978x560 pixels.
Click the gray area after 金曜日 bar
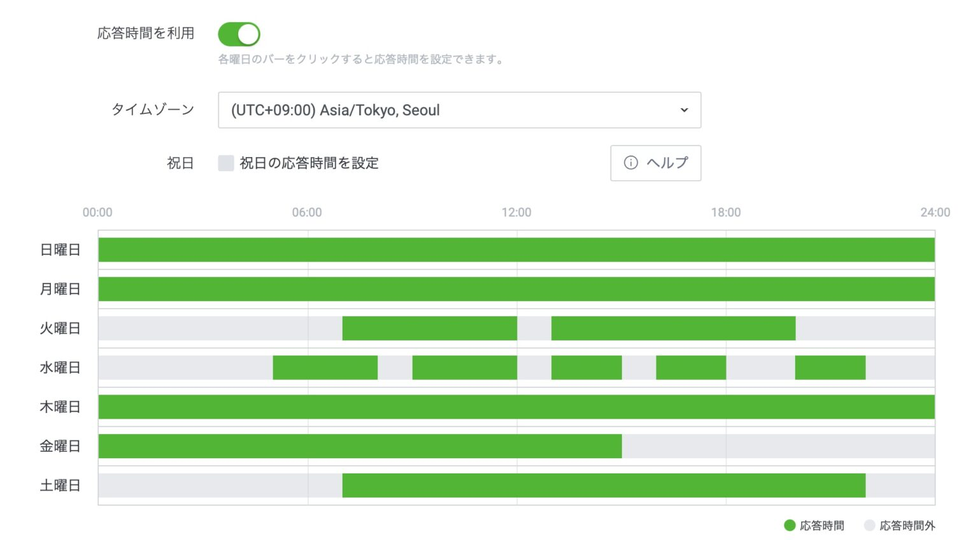[778, 446]
